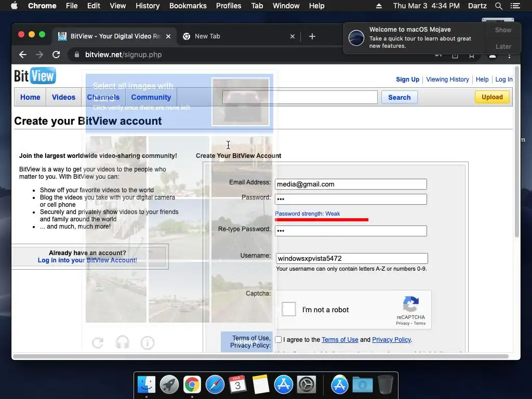Open the Apple menu
532x399 pixels.
14,6
